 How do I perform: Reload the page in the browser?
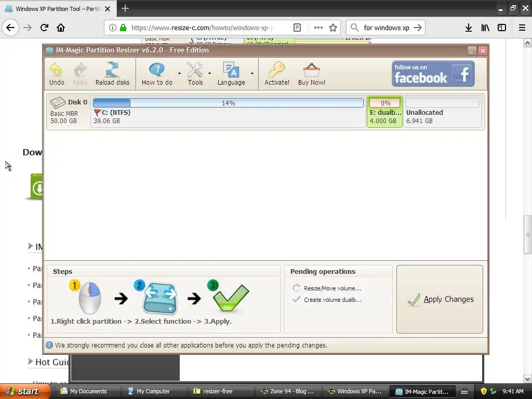coord(44,28)
